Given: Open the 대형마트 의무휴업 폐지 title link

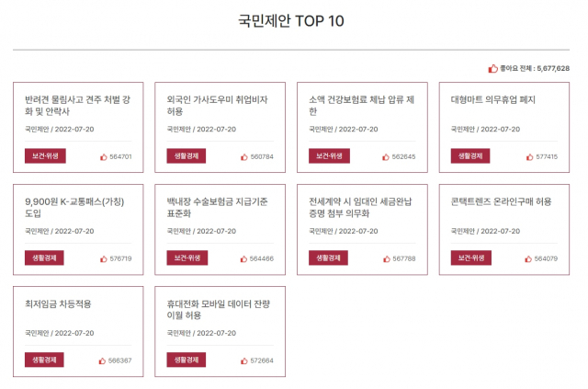Looking at the screenshot, I should coord(493,100).
